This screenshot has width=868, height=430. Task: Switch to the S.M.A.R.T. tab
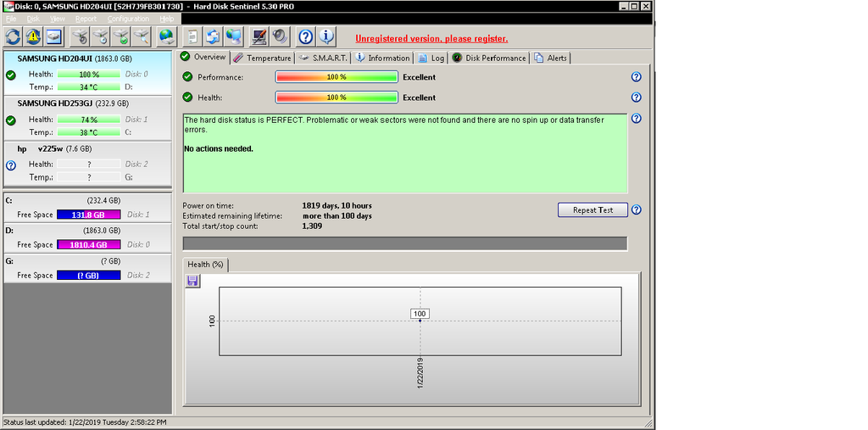(x=323, y=59)
